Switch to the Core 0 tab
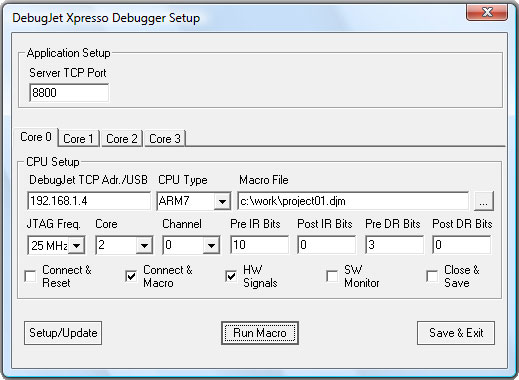519x380 pixels. (x=36, y=137)
